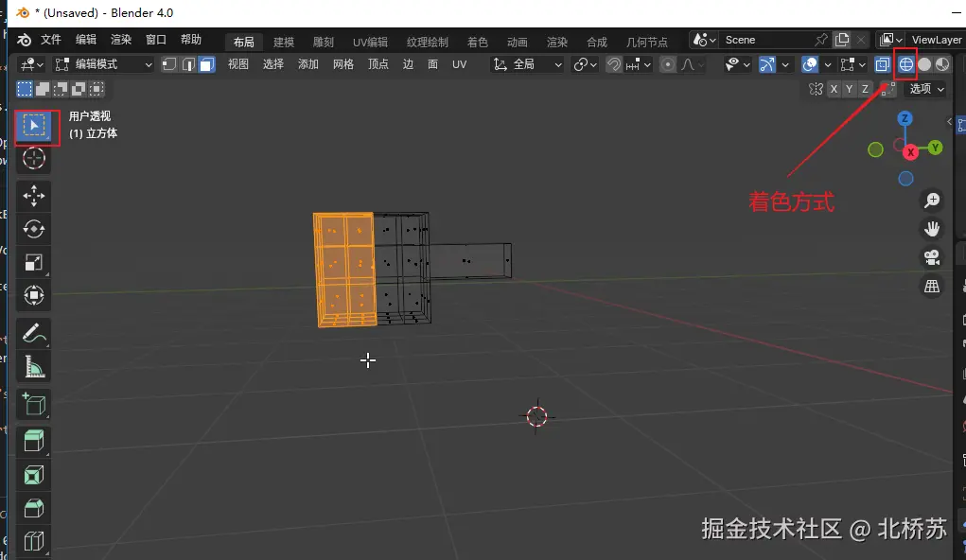
Task: Activate the Move tool
Action: pyautogui.click(x=34, y=196)
